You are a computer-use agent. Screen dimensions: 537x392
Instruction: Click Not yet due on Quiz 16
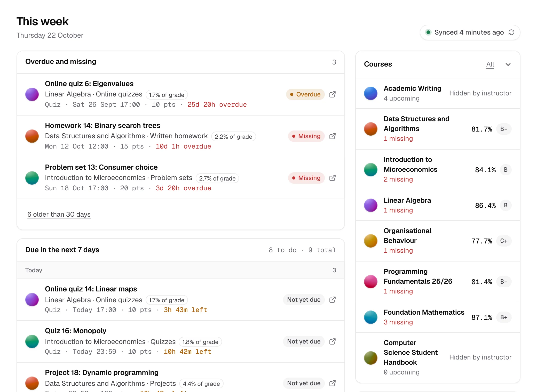tap(304, 341)
